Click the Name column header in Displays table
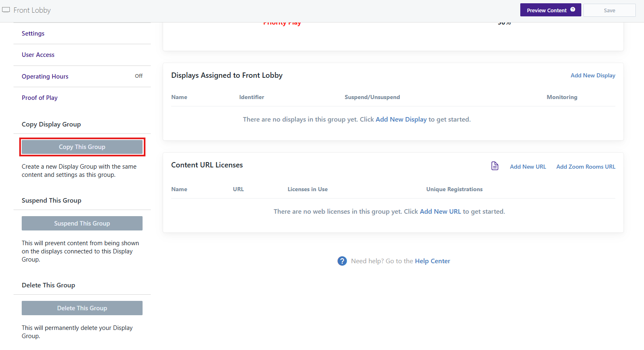 (179, 97)
